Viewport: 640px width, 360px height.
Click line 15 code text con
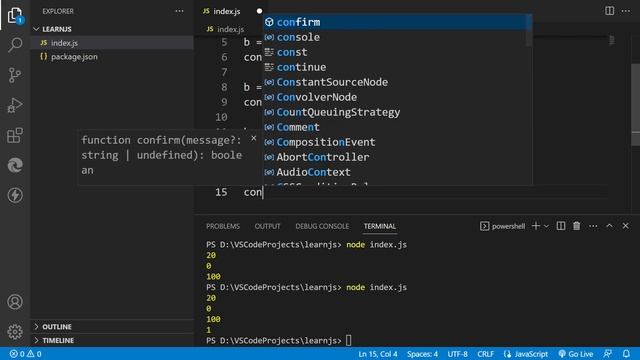tap(253, 192)
